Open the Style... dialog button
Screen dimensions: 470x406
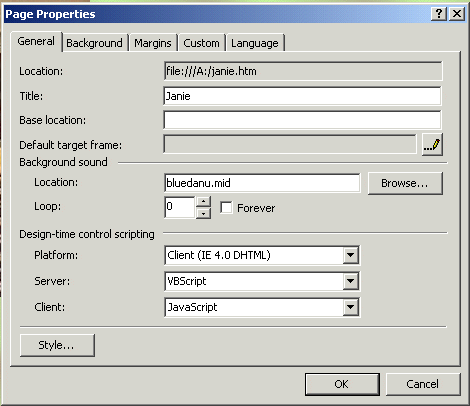(57, 345)
